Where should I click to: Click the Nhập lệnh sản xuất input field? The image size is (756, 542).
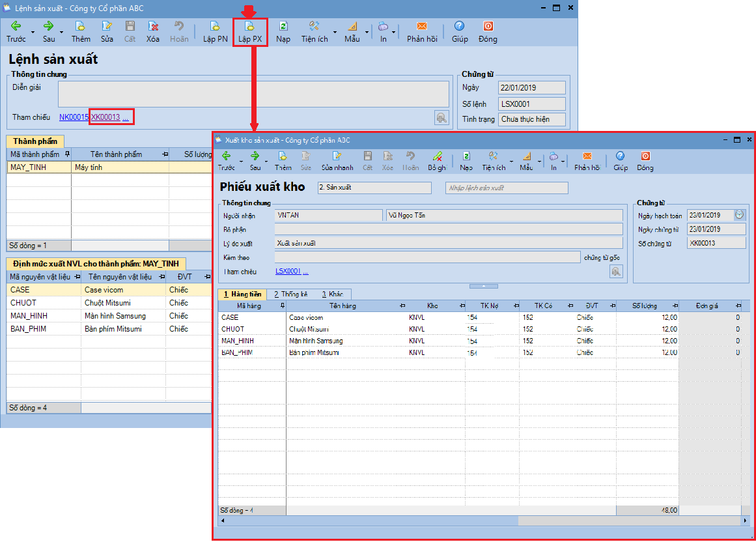point(507,188)
